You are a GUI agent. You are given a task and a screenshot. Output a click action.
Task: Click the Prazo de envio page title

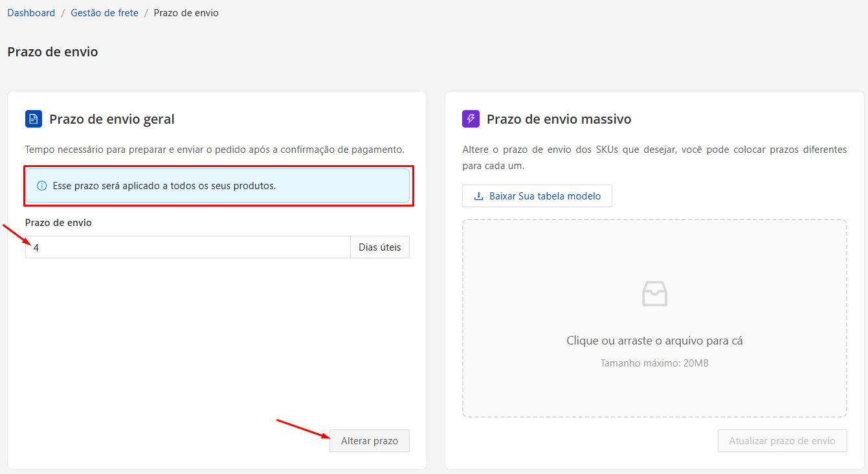click(52, 52)
